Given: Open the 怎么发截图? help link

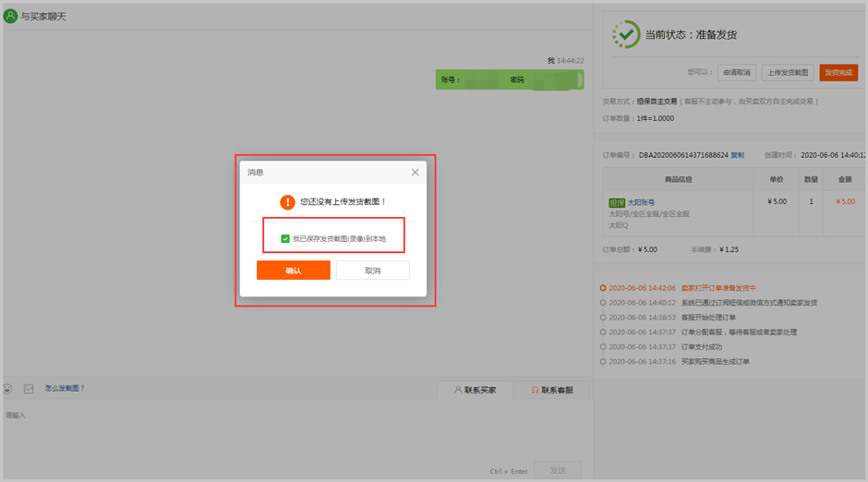Looking at the screenshot, I should pyautogui.click(x=65, y=388).
